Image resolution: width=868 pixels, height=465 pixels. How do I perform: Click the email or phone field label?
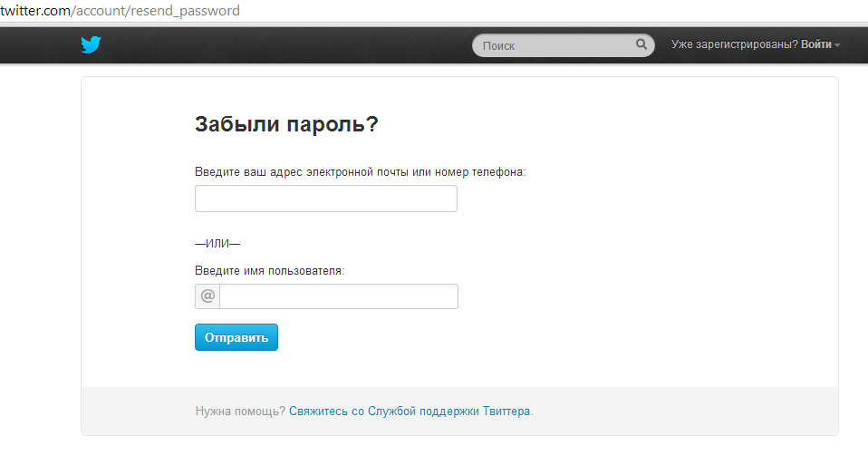(x=360, y=171)
